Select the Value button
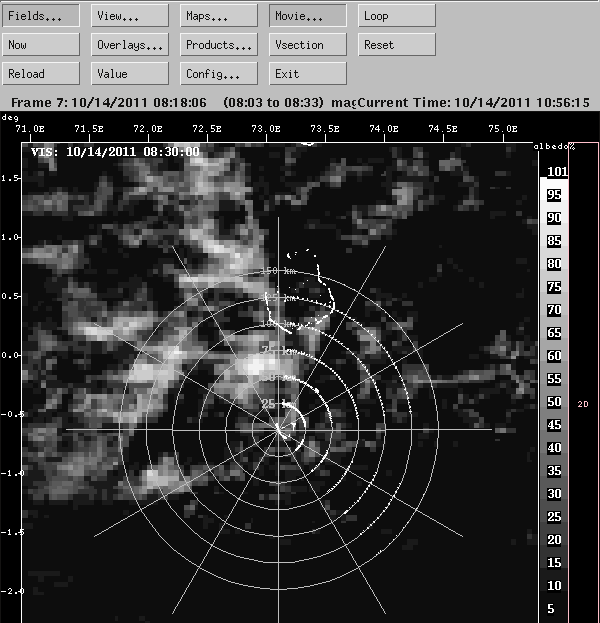 130,74
